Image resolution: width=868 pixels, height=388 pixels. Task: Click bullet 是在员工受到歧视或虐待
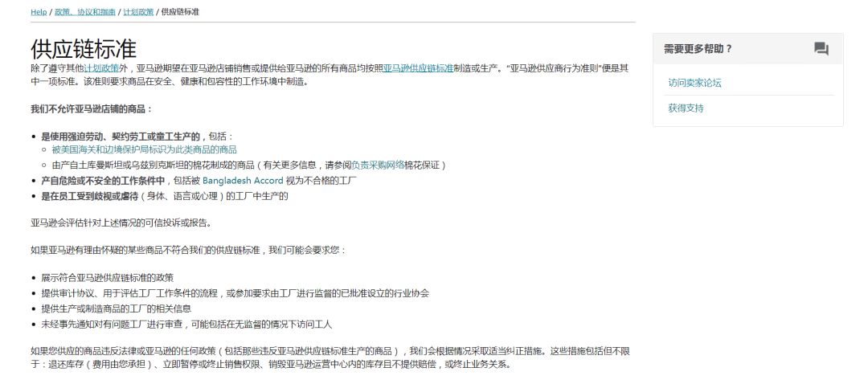(x=90, y=196)
